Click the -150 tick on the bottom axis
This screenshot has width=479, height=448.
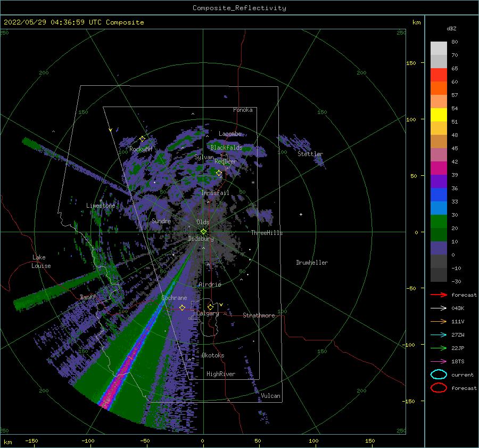click(31, 441)
